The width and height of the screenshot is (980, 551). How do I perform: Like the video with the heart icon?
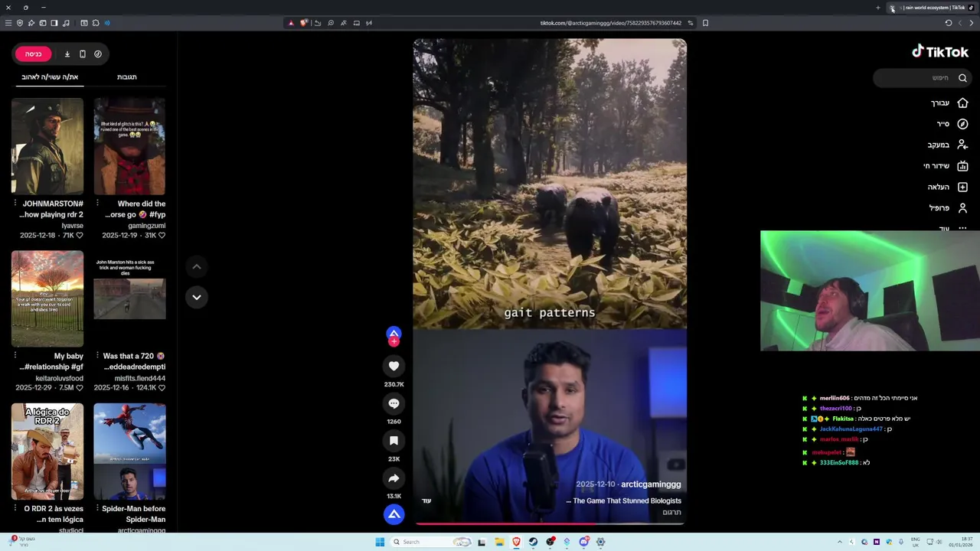pyautogui.click(x=394, y=366)
